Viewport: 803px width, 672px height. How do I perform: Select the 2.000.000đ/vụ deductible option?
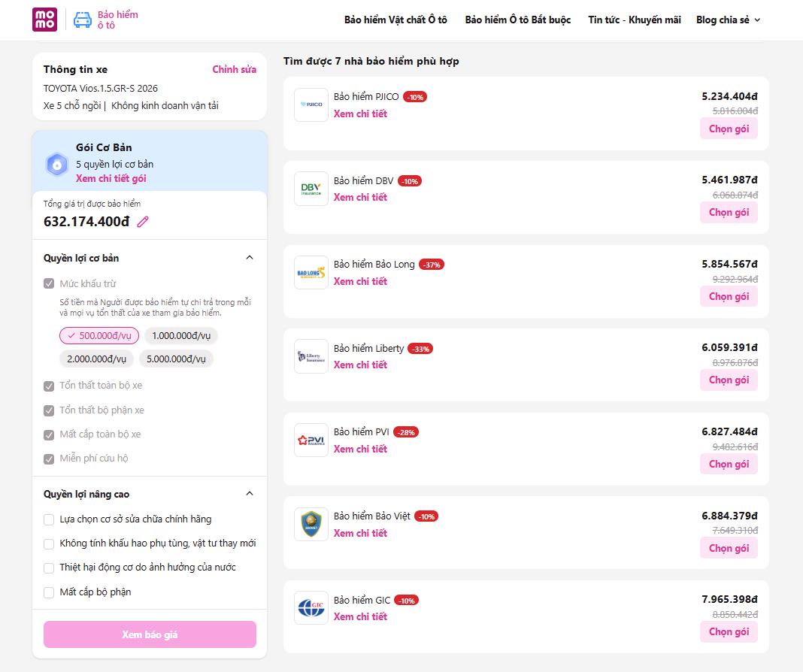point(96,359)
